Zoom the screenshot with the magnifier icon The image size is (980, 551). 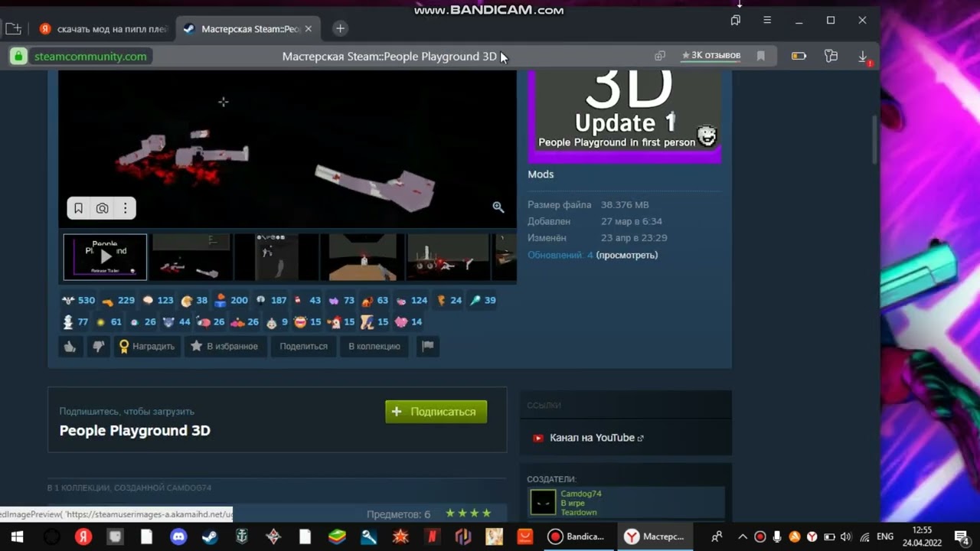(498, 207)
